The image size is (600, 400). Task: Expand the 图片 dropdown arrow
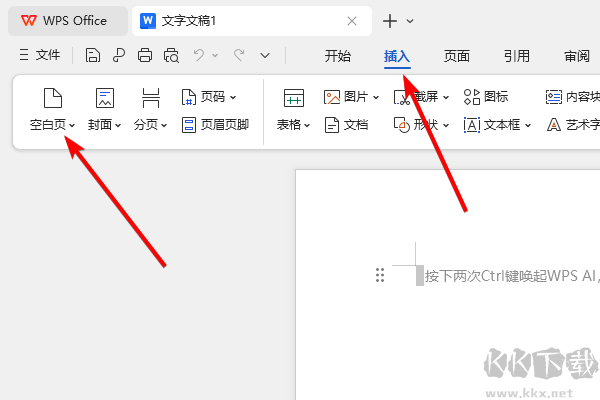[376, 97]
